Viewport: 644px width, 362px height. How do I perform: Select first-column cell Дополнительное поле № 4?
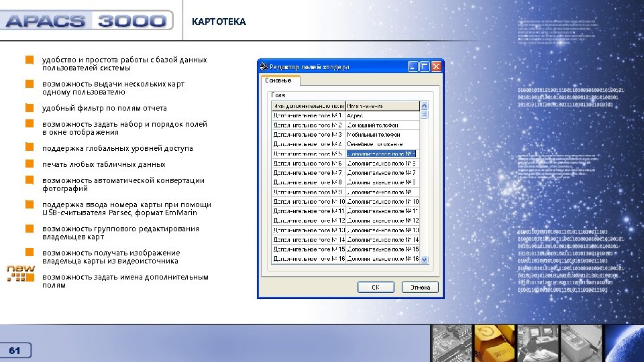point(309,144)
